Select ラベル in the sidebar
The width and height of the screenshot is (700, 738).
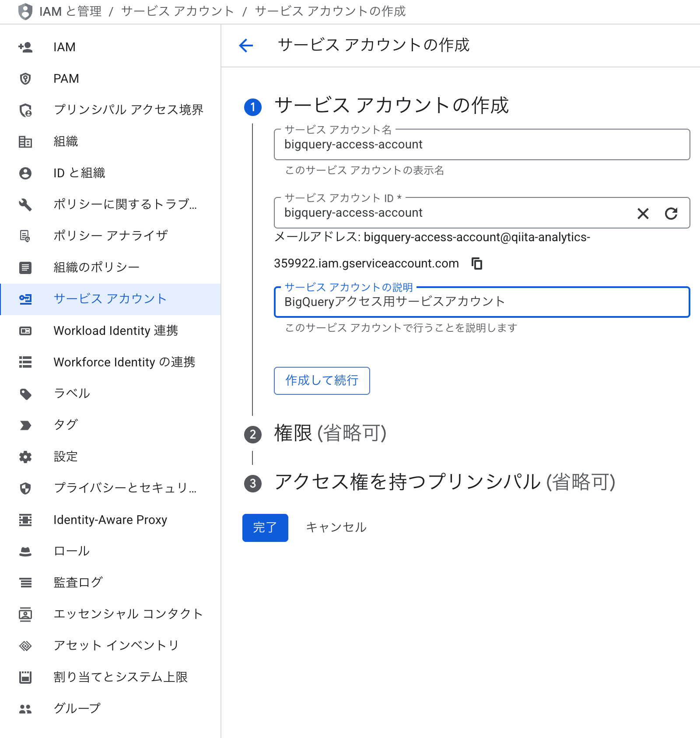pos(71,393)
